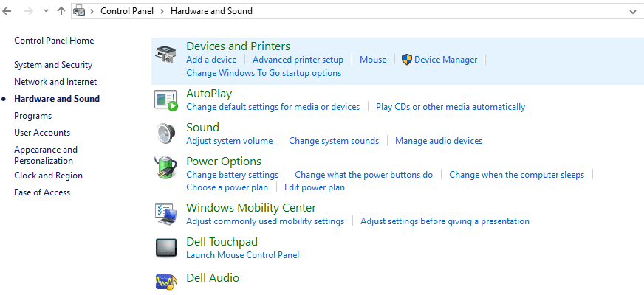Click Edit power plan
The width and height of the screenshot is (644, 295).
coord(315,187)
